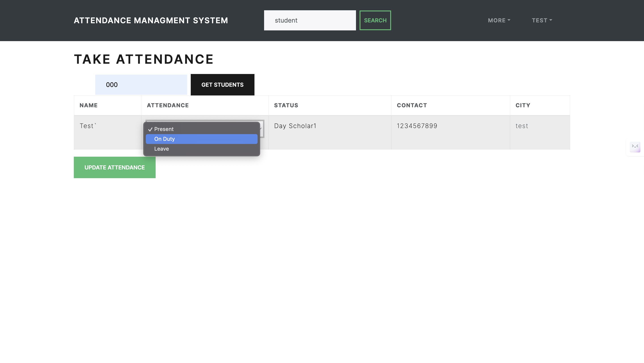This screenshot has width=644, height=363.
Task: Select the CITY column header
Action: click(x=523, y=105)
